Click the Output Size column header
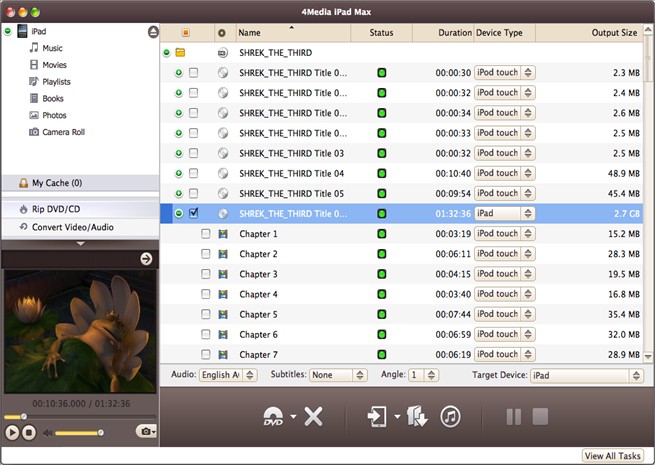 589,33
